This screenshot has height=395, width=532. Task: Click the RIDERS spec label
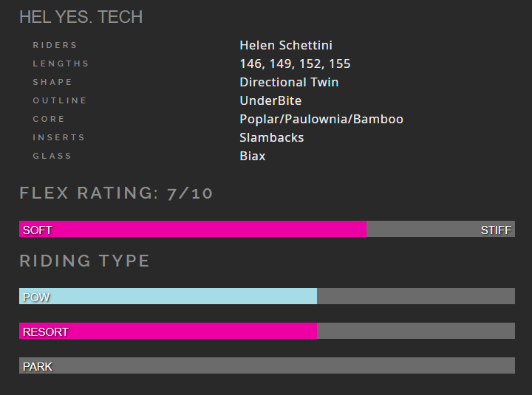(55, 45)
